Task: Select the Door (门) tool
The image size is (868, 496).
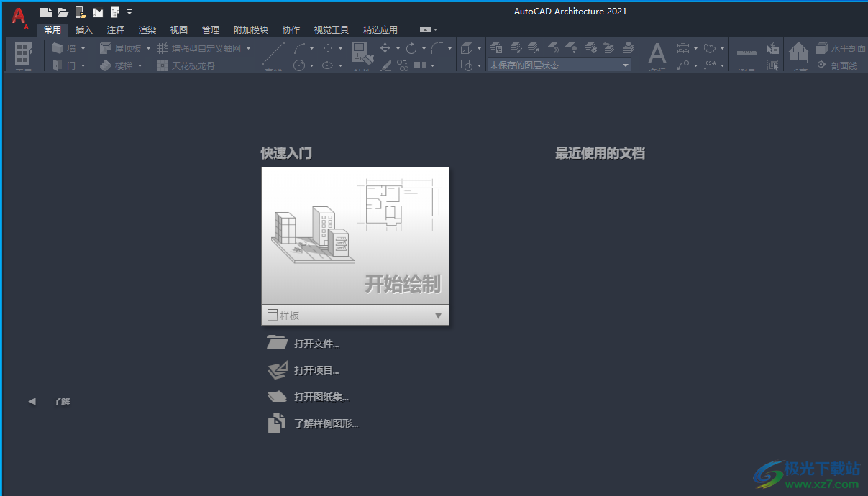Action: [x=64, y=65]
